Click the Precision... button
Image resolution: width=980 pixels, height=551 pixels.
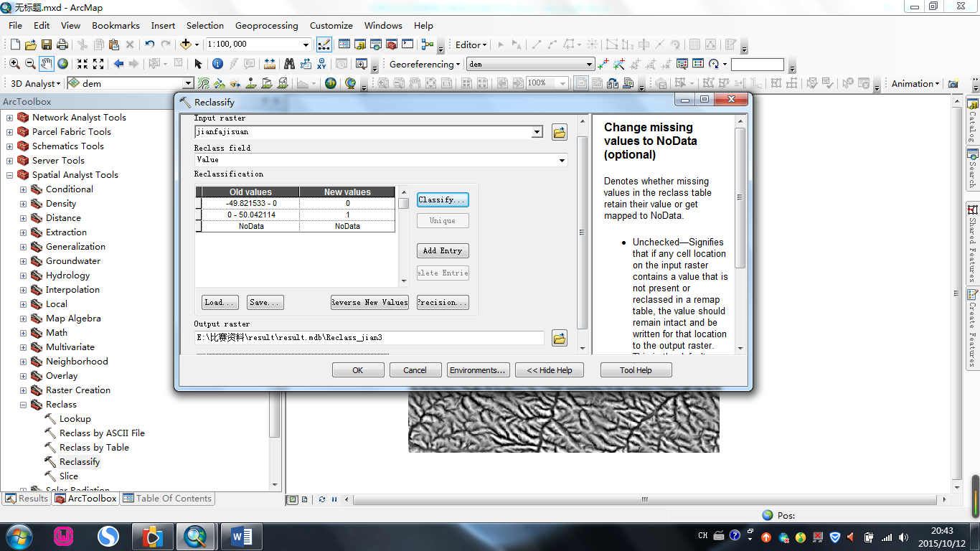443,302
